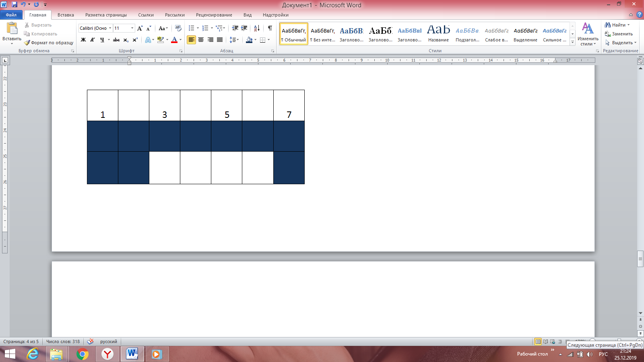This screenshot has width=644, height=362.
Task: Toggle paragraph marks (¶) display
Action: pyautogui.click(x=270, y=28)
